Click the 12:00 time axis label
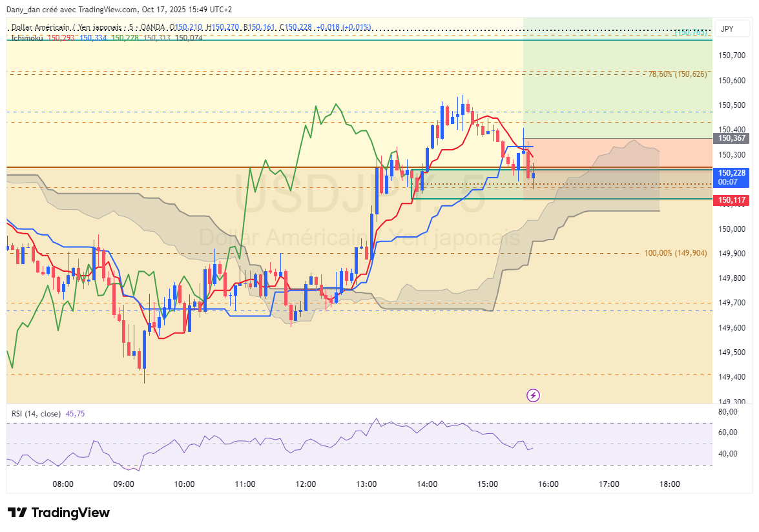Viewport: 759px width, 532px height. point(306,485)
